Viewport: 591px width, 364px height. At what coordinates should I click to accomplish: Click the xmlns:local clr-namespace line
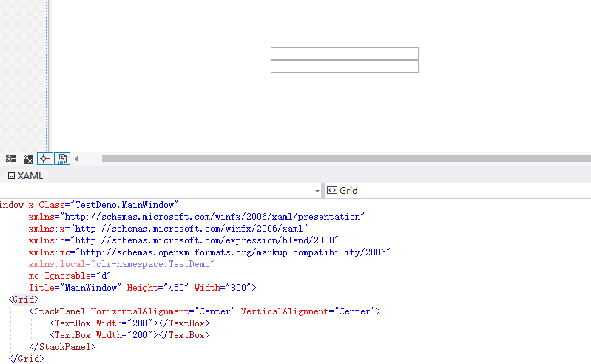(x=121, y=264)
